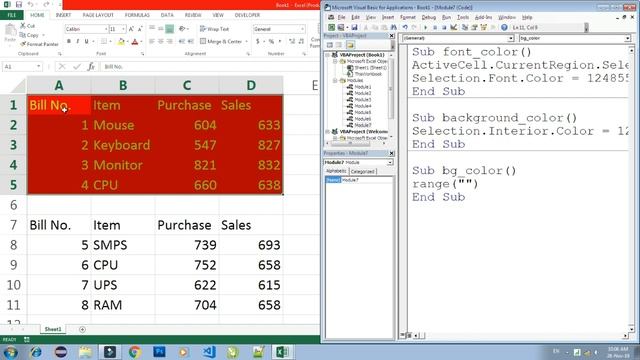Open the FORMULAS ribbon tab
Screen dimensions: 640x360
[137, 15]
